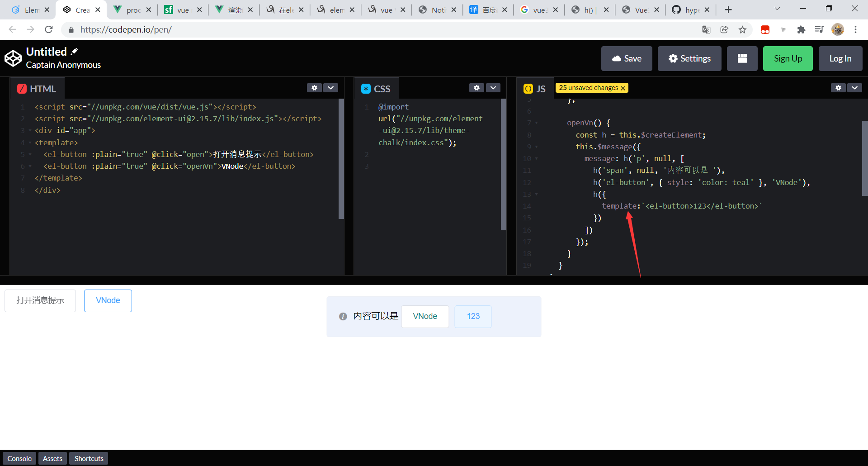
Task: Fold JS line 9 $message call
Action: pyautogui.click(x=537, y=147)
